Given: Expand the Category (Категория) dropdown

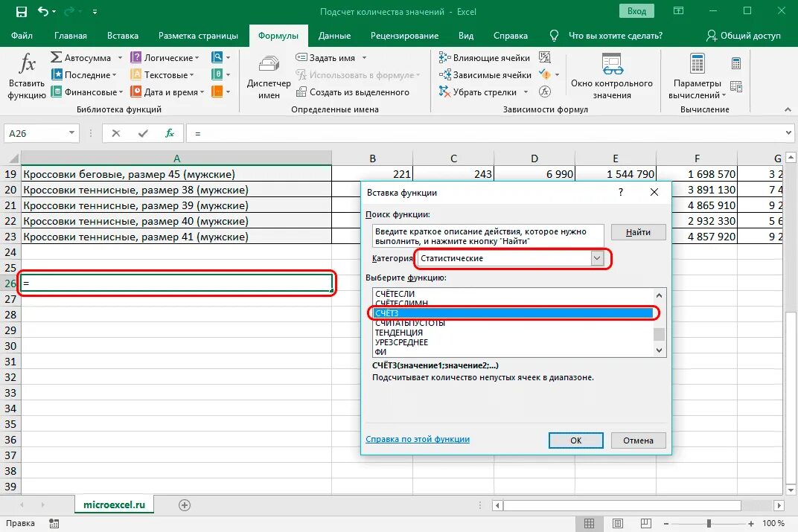Looking at the screenshot, I should click(597, 258).
